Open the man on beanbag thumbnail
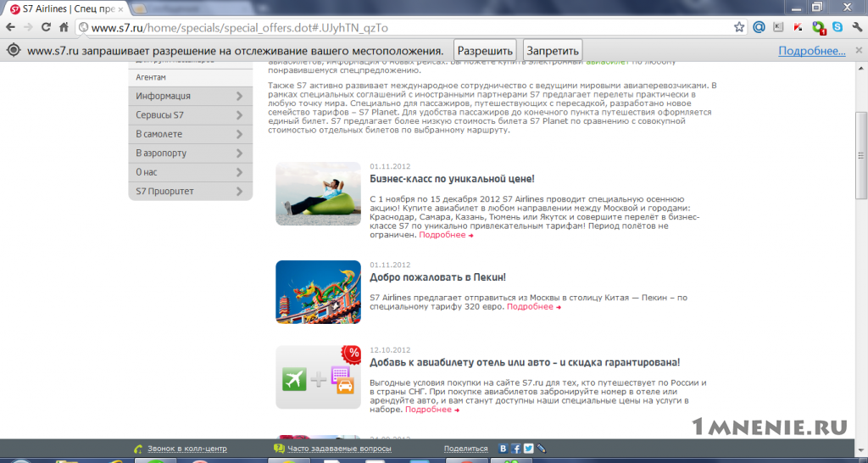This screenshot has width=868, height=463. [x=319, y=194]
